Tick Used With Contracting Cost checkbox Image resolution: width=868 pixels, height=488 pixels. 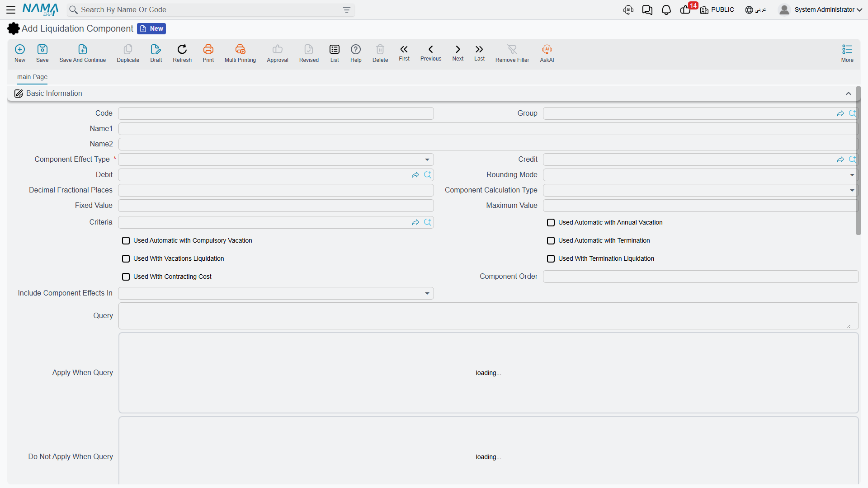(x=126, y=277)
